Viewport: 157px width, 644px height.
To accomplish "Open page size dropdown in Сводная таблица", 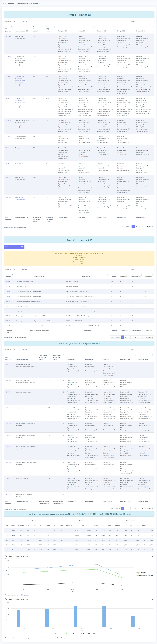I will (16, 350).
